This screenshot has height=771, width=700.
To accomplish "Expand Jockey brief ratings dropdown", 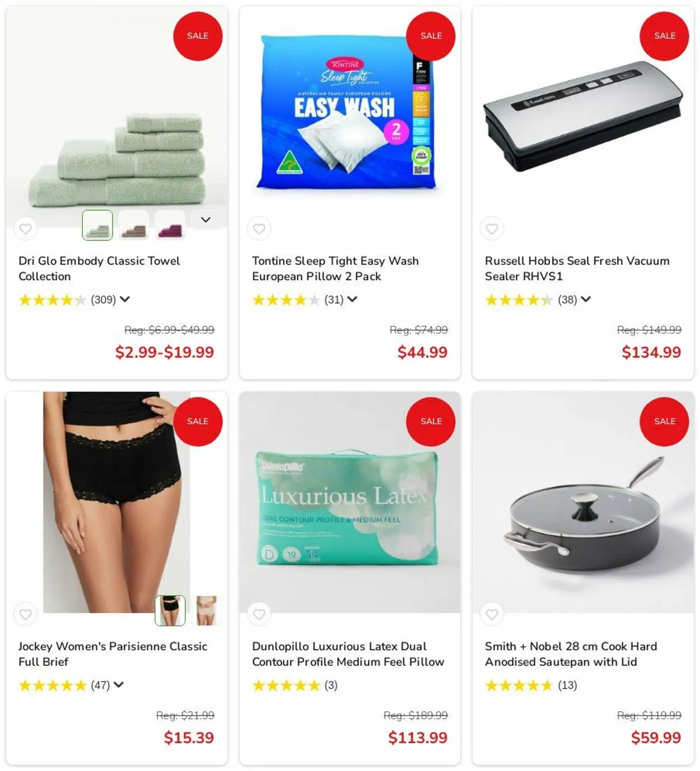I will coord(119,685).
